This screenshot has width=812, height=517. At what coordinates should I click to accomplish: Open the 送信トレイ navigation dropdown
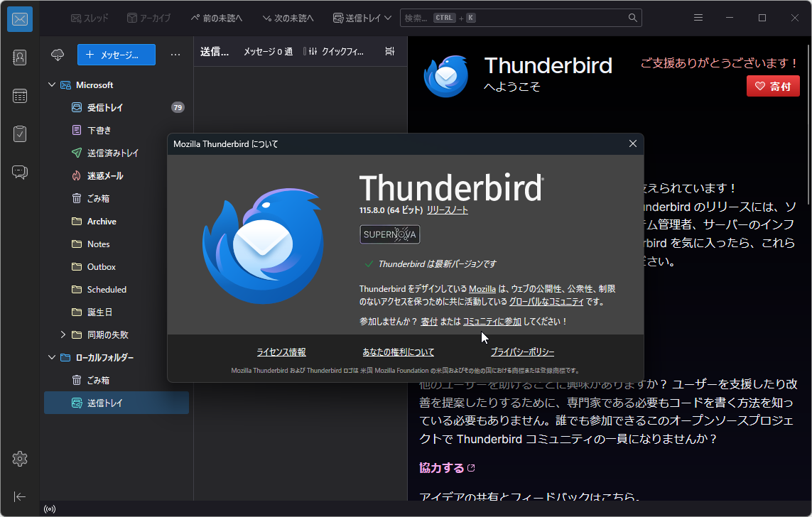(x=362, y=17)
